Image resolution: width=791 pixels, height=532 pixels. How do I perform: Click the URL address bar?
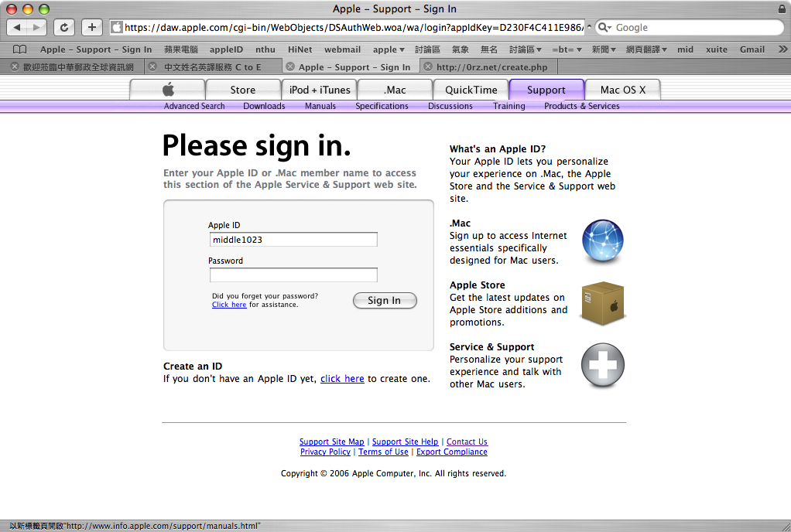348,27
